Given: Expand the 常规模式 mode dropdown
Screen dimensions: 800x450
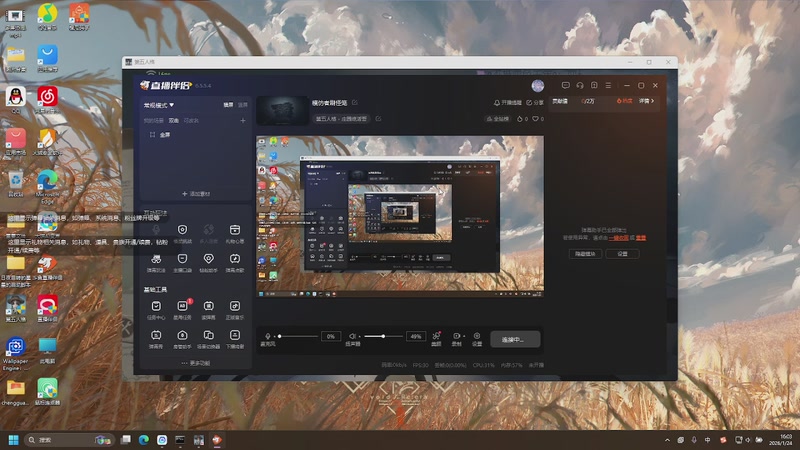Looking at the screenshot, I should 159,105.
